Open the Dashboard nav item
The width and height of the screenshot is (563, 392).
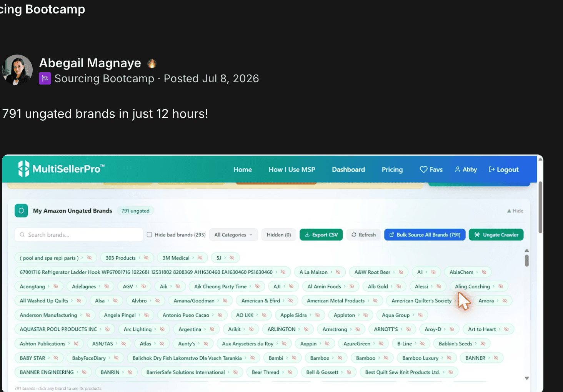point(348,169)
